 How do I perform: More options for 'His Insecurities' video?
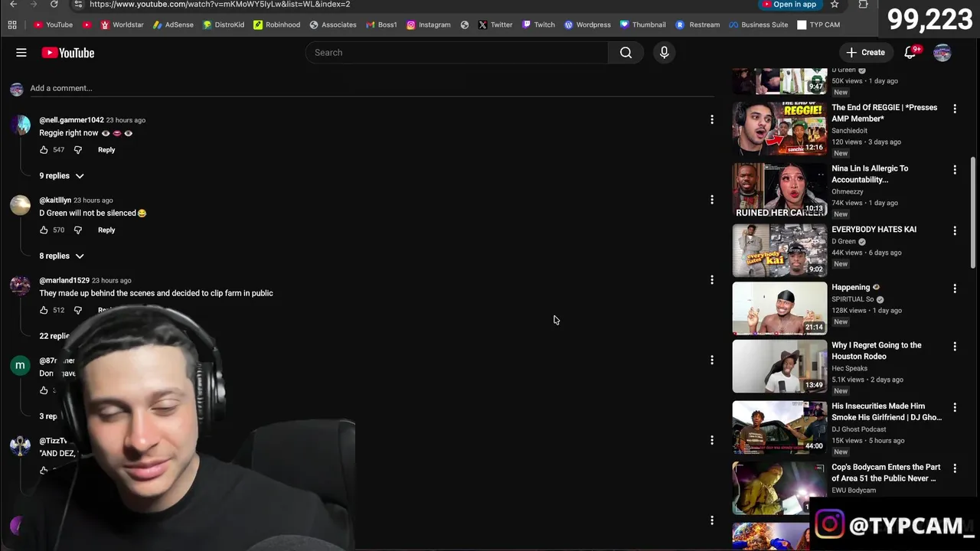click(955, 407)
